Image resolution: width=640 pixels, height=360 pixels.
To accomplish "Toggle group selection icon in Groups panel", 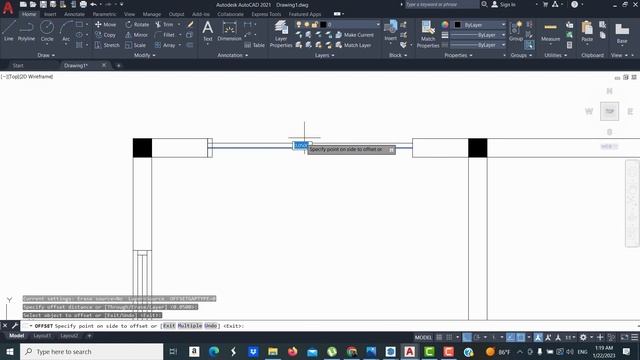I will [x=529, y=45].
